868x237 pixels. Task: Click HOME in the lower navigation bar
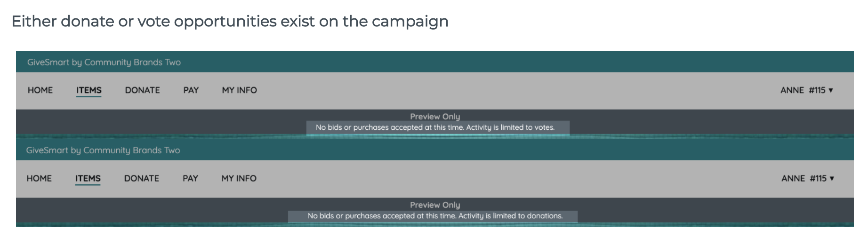[x=39, y=179]
